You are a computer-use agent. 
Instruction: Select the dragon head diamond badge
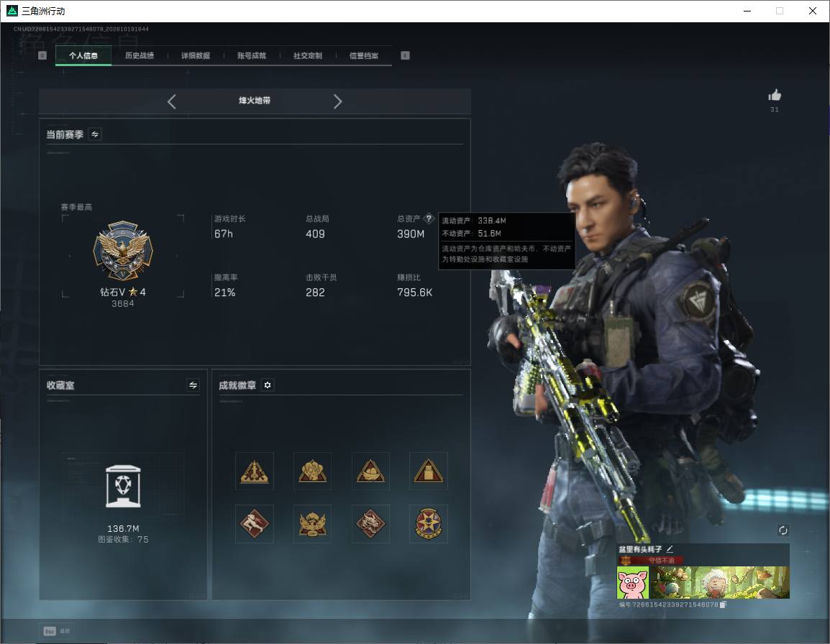pos(370,524)
